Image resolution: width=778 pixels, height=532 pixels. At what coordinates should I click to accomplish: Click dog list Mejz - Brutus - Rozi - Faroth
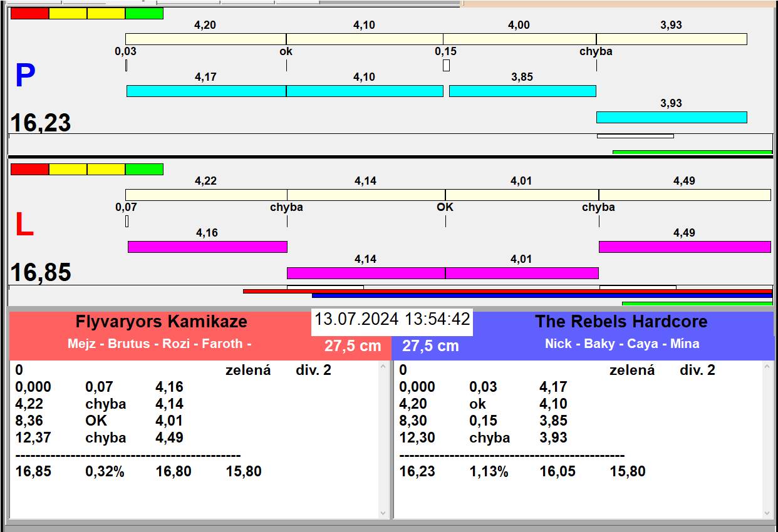[160, 344]
